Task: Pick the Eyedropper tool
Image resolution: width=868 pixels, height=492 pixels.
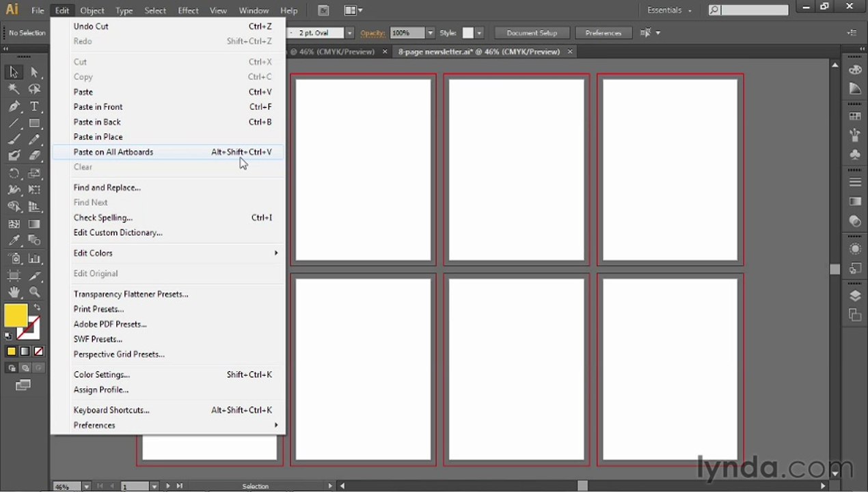Action: (x=14, y=241)
